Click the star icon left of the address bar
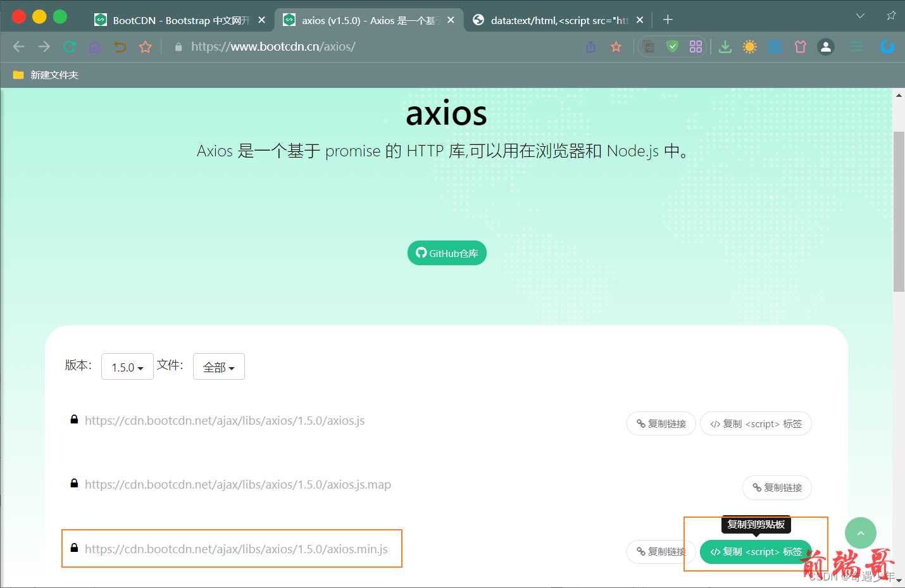 tap(146, 47)
